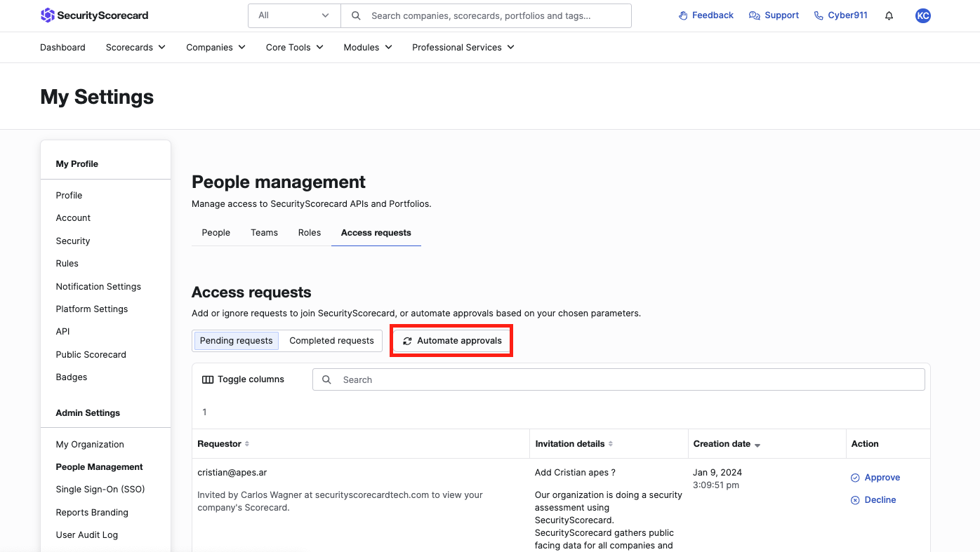Viewport: 980px width, 552px height.
Task: Sort by Creation date arrow
Action: click(757, 445)
